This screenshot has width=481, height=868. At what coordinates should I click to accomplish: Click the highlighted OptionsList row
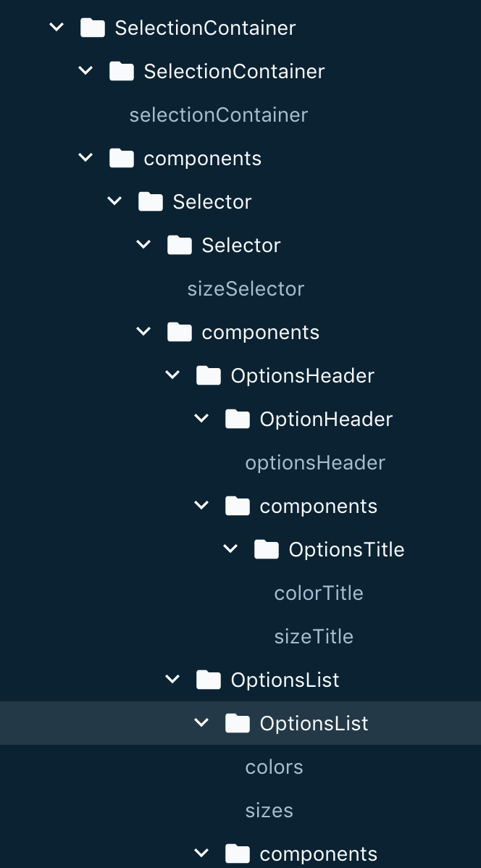pyautogui.click(x=314, y=723)
